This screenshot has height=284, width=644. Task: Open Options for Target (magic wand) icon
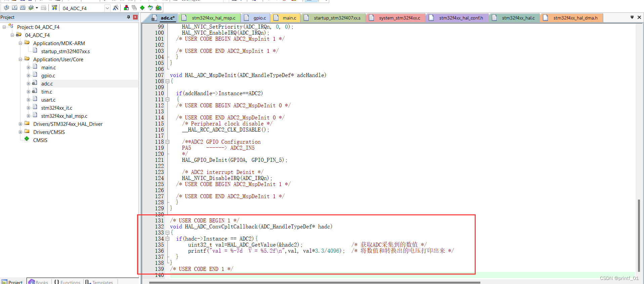116,7
